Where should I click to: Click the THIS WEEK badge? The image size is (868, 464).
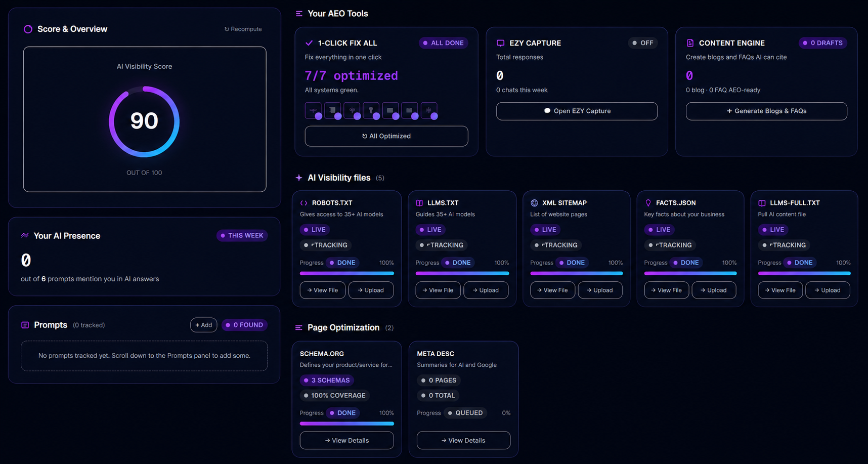[x=242, y=235]
